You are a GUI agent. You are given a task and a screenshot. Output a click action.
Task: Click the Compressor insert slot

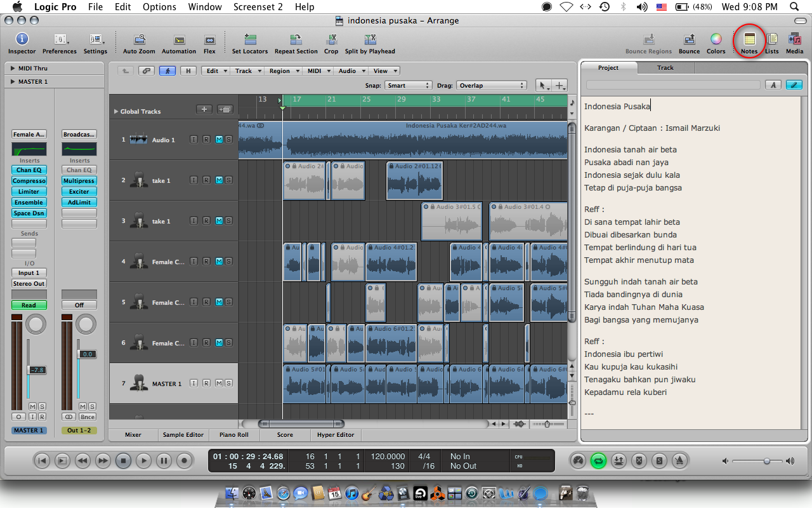tap(29, 181)
